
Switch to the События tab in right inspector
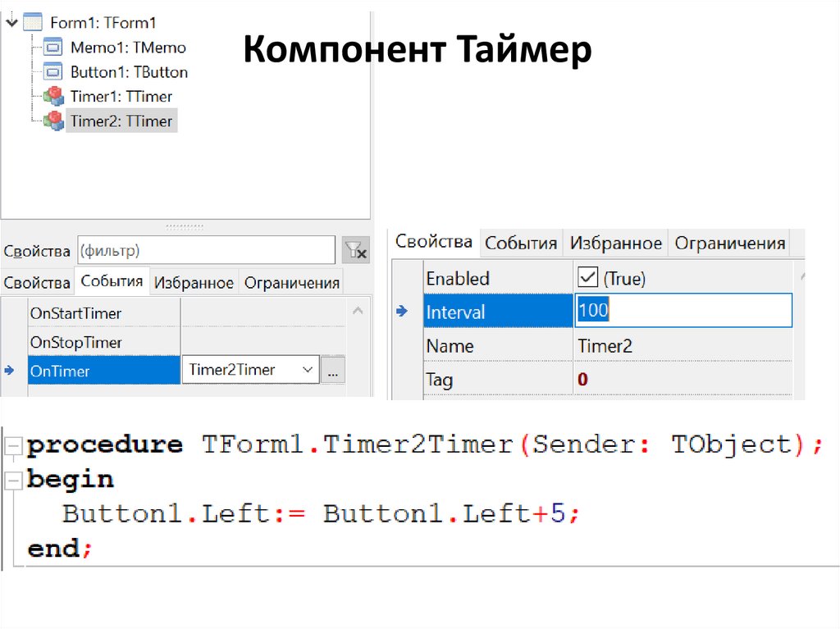[522, 243]
